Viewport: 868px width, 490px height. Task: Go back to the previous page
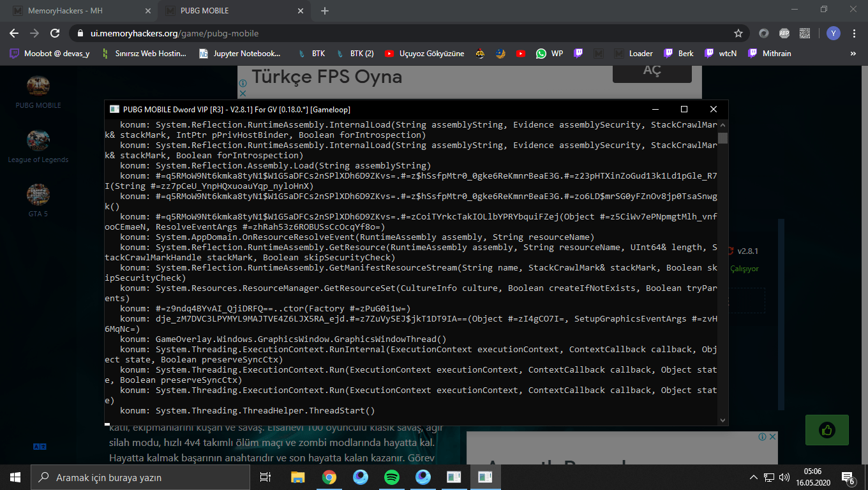coord(14,33)
